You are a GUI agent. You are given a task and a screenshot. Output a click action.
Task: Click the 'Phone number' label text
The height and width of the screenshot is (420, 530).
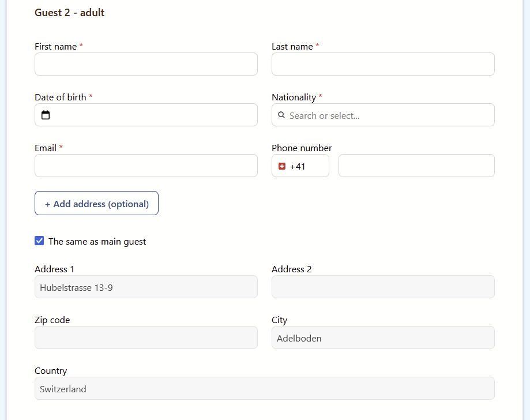[x=302, y=148]
